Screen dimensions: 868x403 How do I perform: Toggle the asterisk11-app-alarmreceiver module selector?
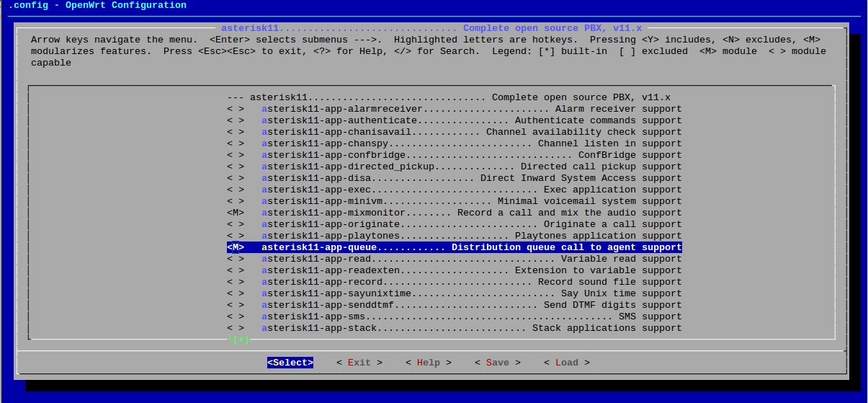click(236, 109)
